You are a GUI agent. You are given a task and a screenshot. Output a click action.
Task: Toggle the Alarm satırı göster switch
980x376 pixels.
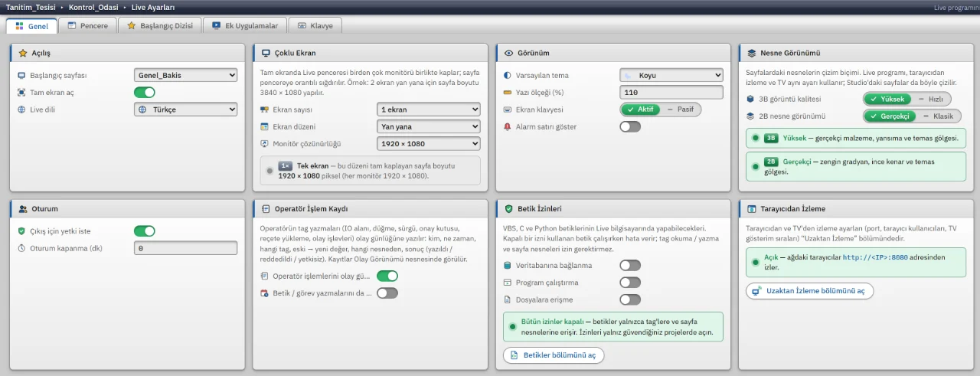click(630, 126)
